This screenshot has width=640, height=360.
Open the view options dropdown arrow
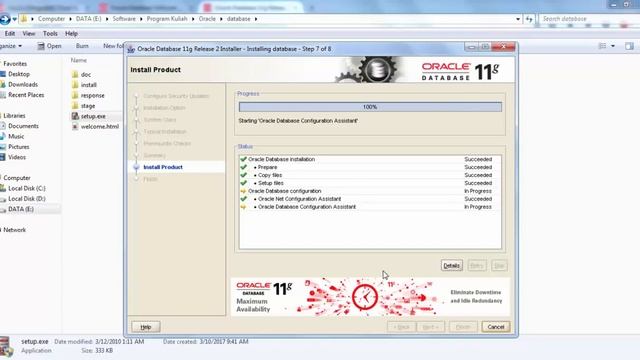pyautogui.click(x=613, y=46)
